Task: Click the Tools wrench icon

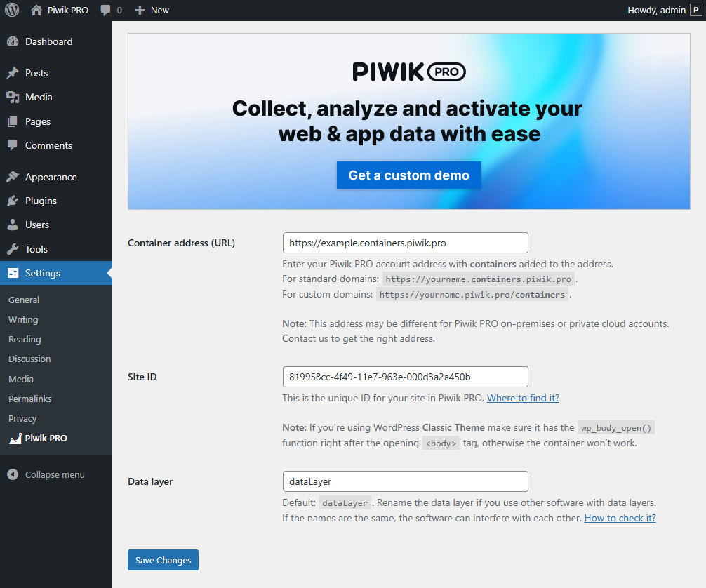Action: (13, 249)
